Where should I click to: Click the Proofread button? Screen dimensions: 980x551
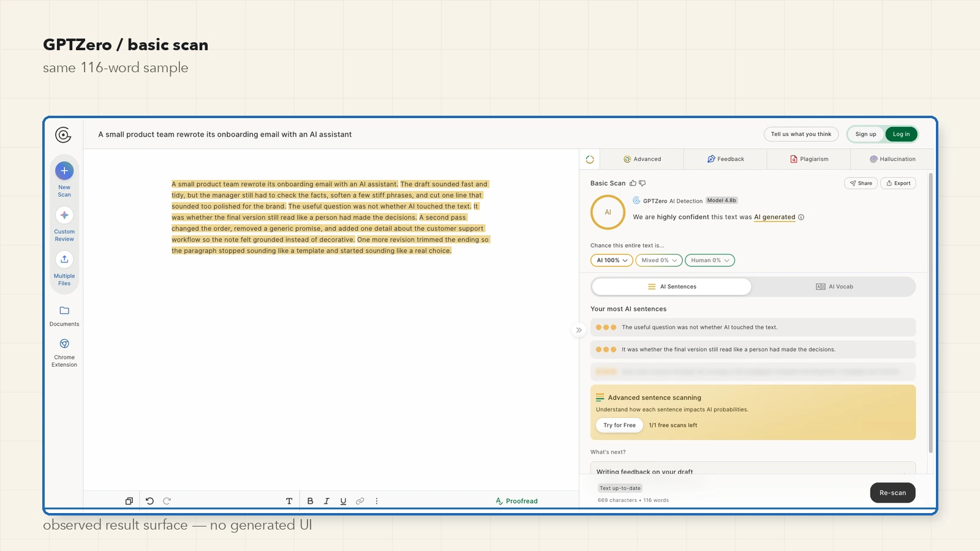516,501
